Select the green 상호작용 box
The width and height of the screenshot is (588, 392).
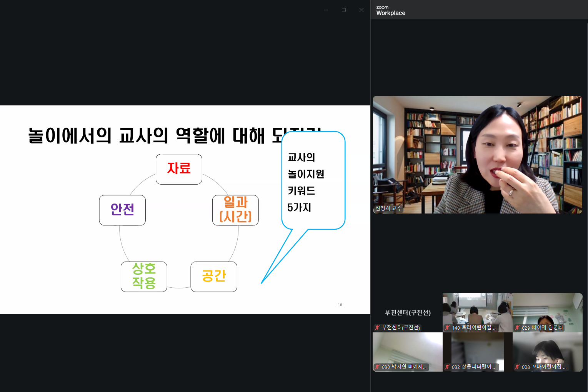pos(144,276)
